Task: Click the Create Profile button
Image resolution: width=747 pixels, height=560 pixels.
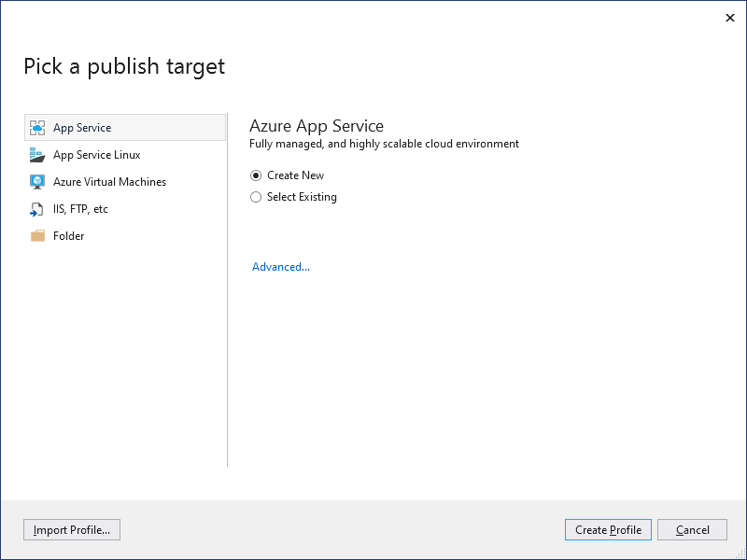Action: pyautogui.click(x=608, y=530)
